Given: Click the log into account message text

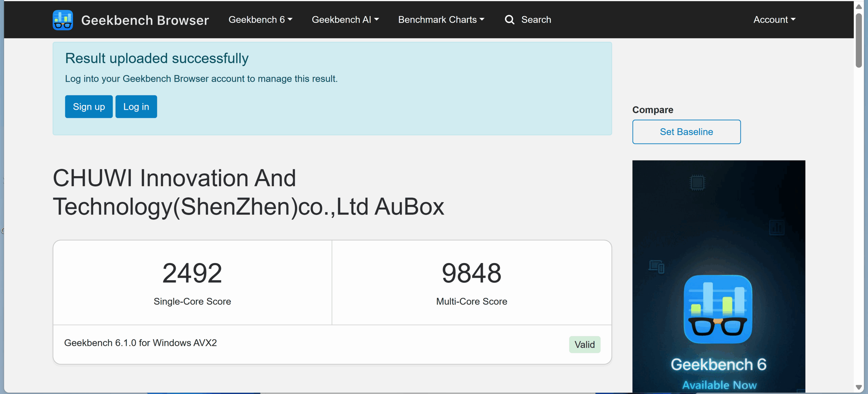Looking at the screenshot, I should 201,79.
